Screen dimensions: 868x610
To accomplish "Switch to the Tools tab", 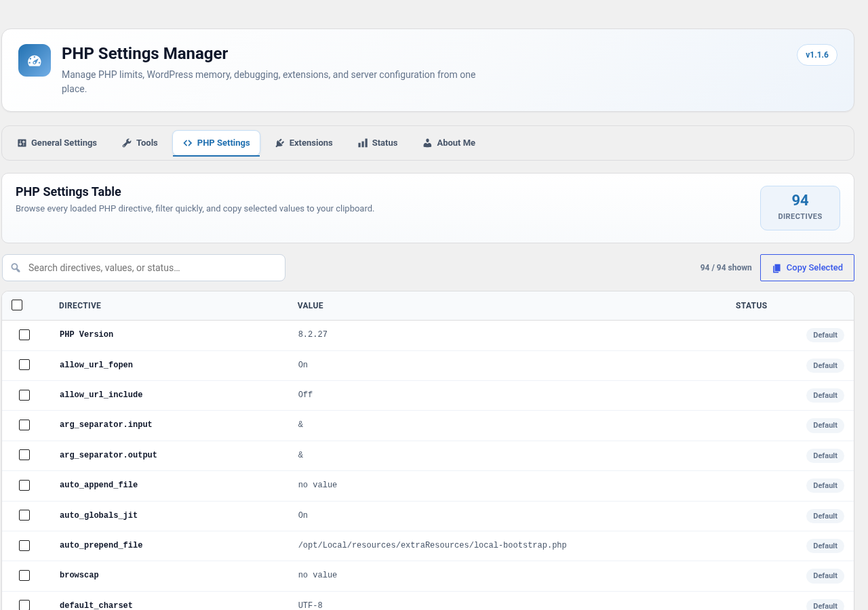I will [x=140, y=143].
